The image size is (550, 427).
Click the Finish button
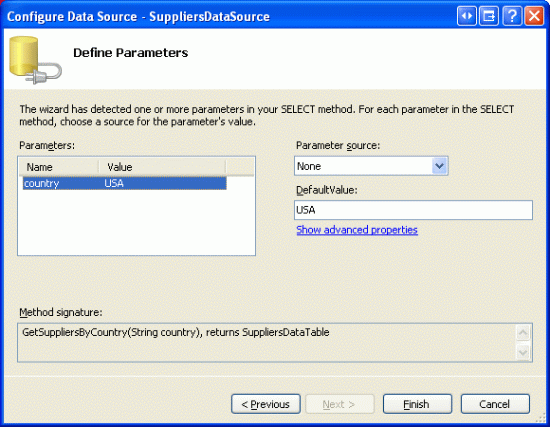click(x=417, y=404)
